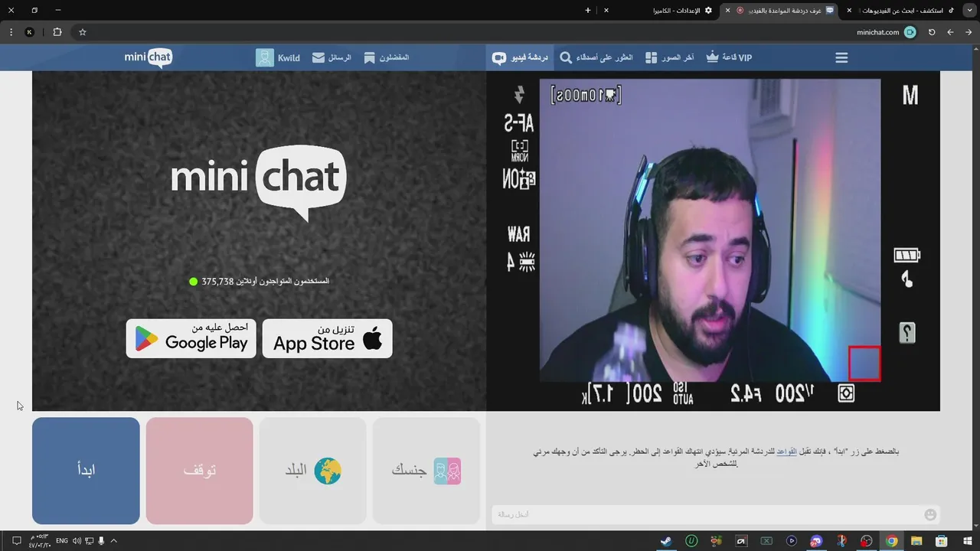The height and width of the screenshot is (551, 980).
Task: Open the notification center
Action: (16, 541)
